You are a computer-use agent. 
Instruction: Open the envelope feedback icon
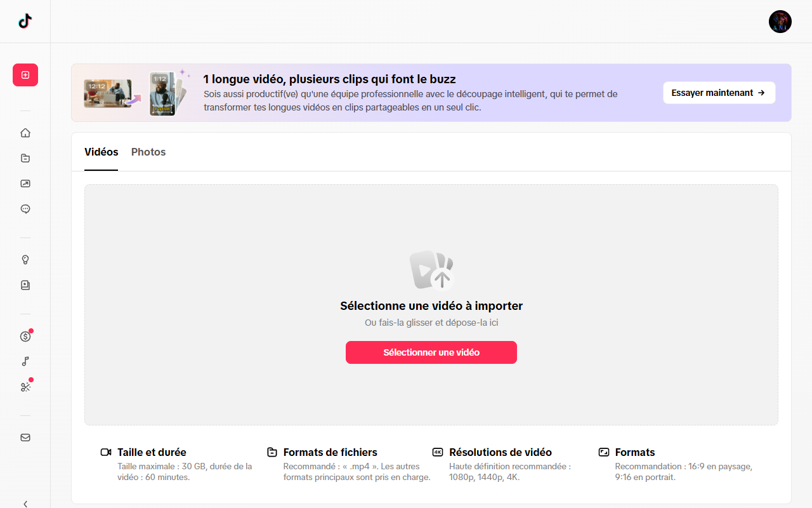click(25, 438)
